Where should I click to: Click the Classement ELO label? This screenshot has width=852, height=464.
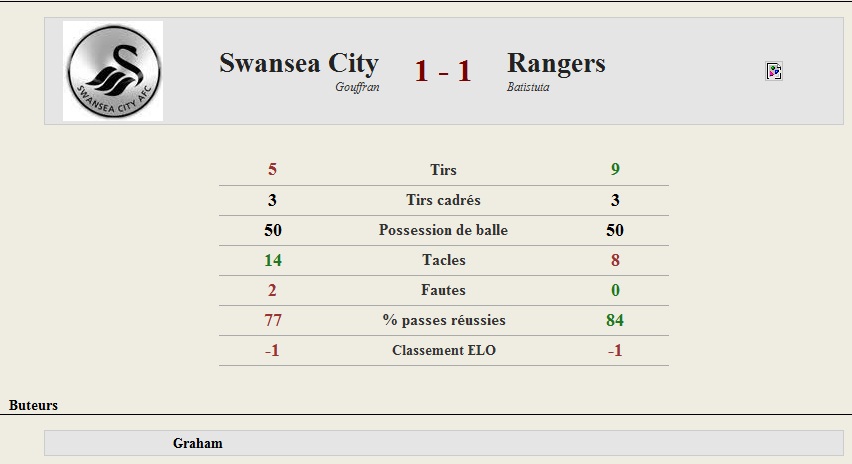pos(444,350)
